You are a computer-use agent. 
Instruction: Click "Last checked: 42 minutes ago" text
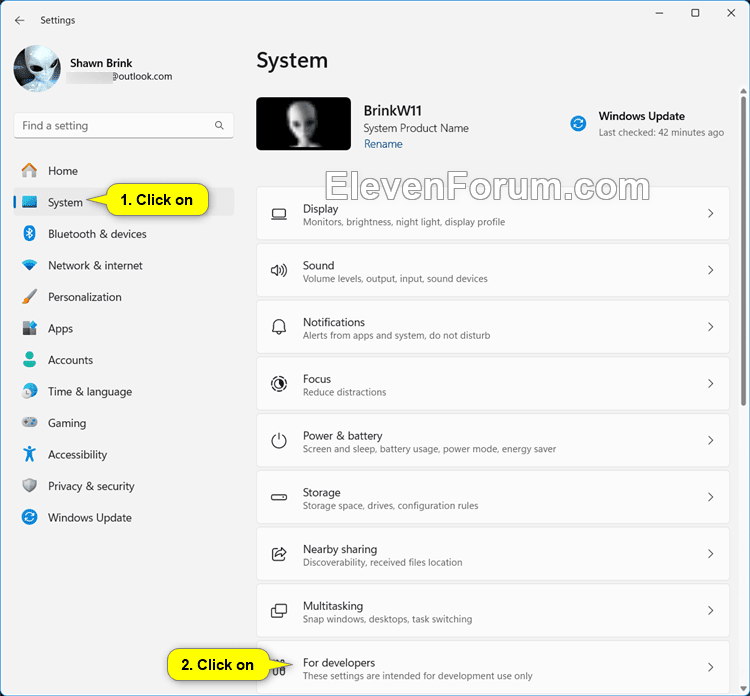[x=661, y=133]
